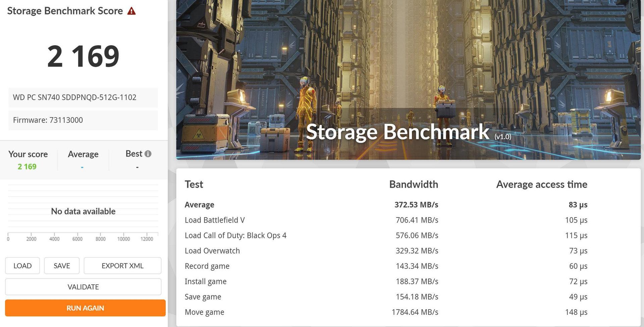
Task: Start the benchmark with RUN AGAIN
Action: [85, 308]
